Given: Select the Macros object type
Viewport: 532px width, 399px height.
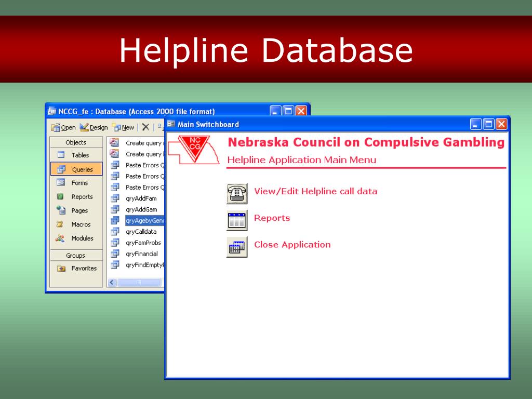Looking at the screenshot, I should click(76, 224).
